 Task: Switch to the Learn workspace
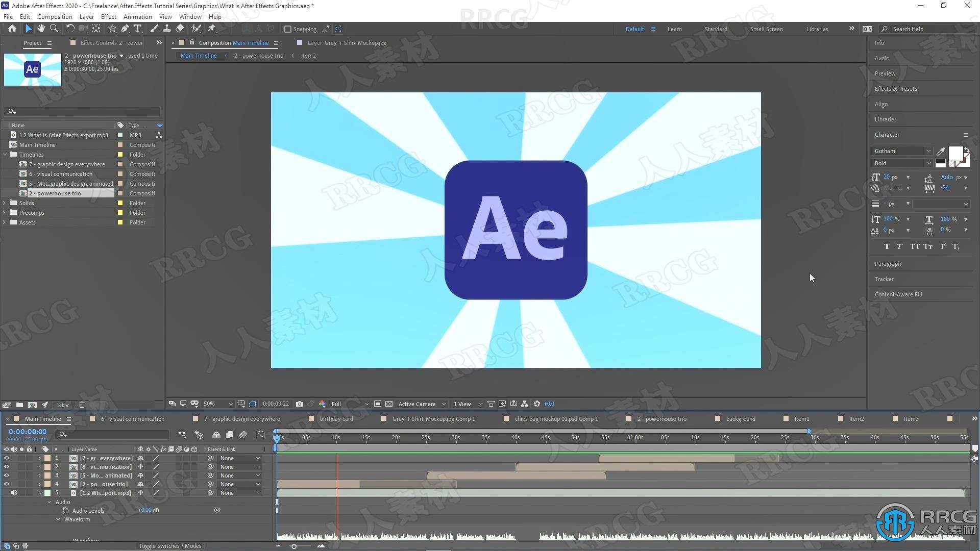click(x=674, y=29)
